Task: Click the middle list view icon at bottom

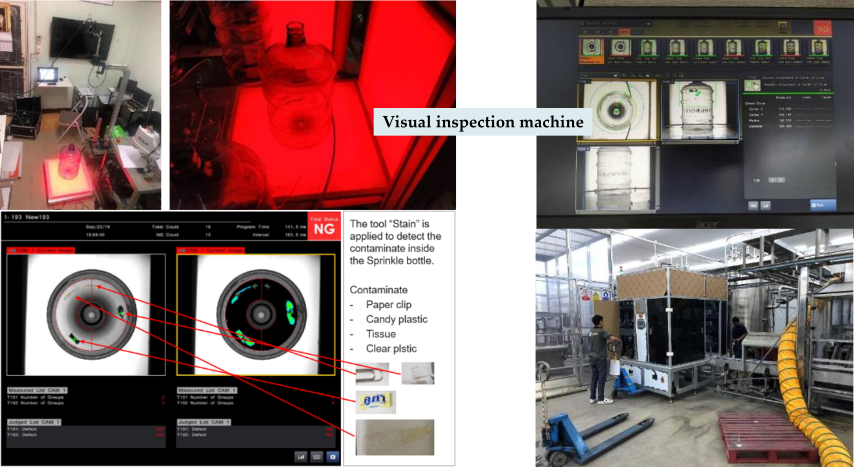Action: [x=315, y=455]
